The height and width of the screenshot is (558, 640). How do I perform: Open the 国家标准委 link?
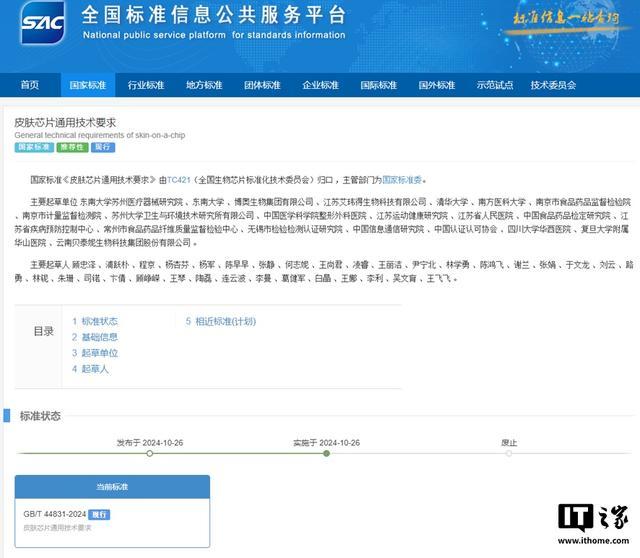[403, 180]
